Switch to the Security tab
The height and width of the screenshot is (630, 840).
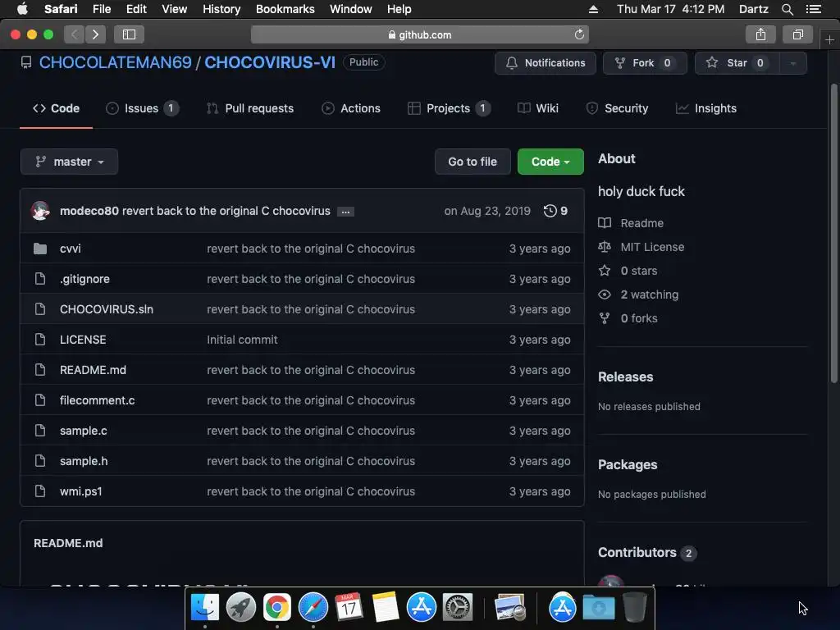[617, 108]
